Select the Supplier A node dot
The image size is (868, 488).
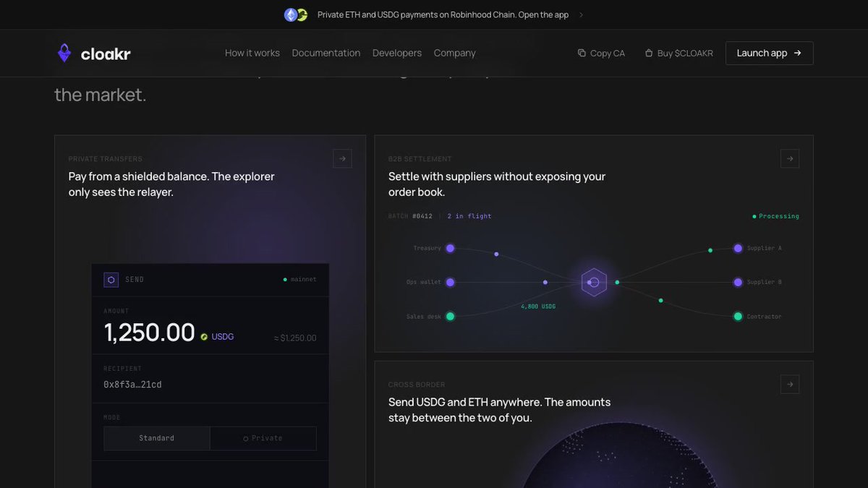738,248
